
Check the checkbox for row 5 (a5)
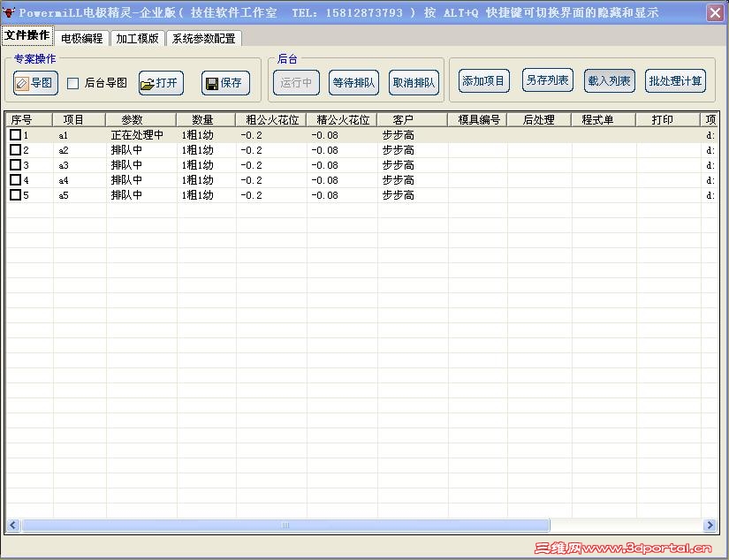coord(15,194)
